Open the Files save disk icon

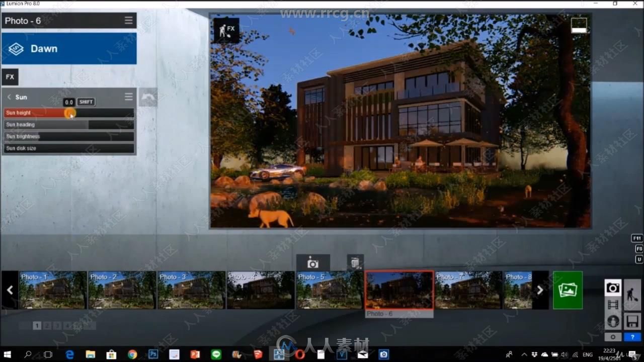(x=632, y=321)
